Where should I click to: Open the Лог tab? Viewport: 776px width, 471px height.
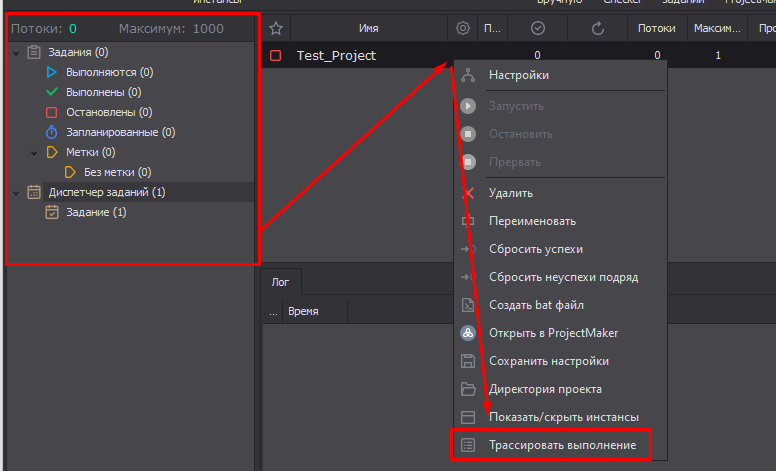281,282
